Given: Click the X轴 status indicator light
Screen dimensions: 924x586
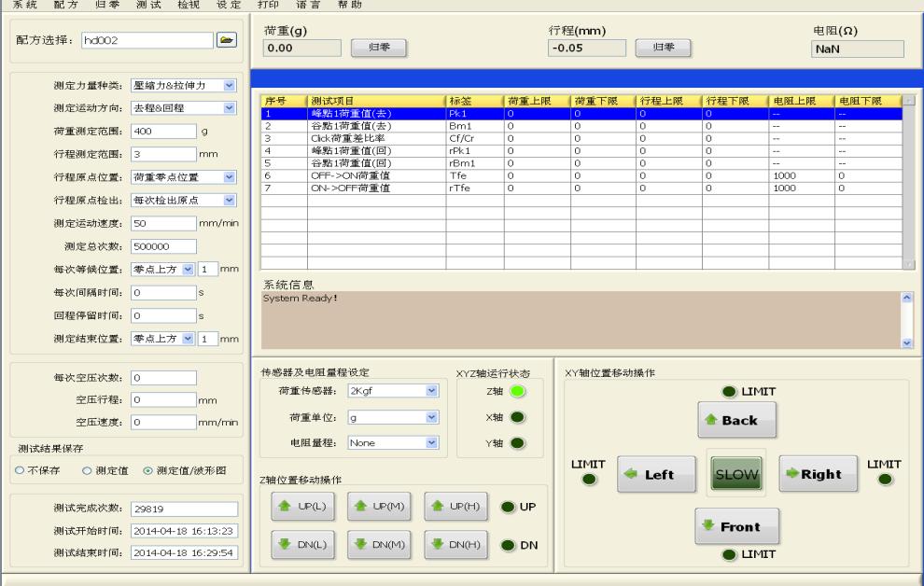Looking at the screenshot, I should (517, 417).
